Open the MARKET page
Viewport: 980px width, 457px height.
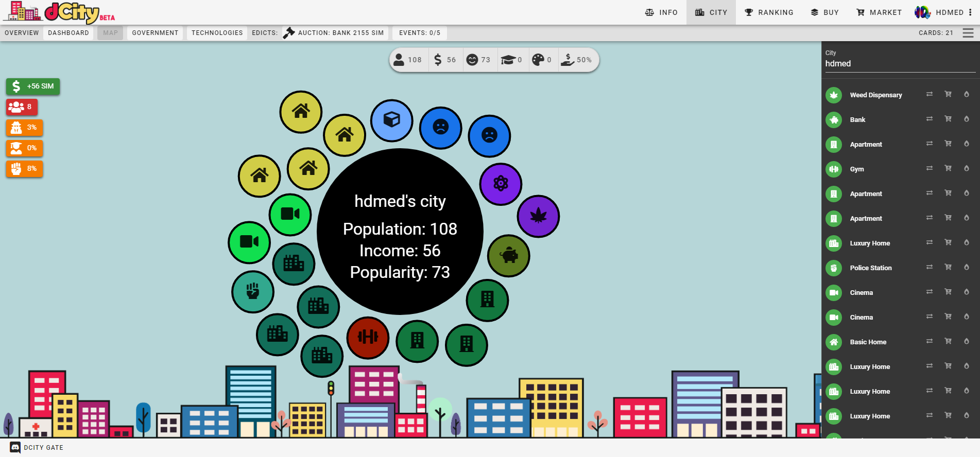tap(879, 12)
